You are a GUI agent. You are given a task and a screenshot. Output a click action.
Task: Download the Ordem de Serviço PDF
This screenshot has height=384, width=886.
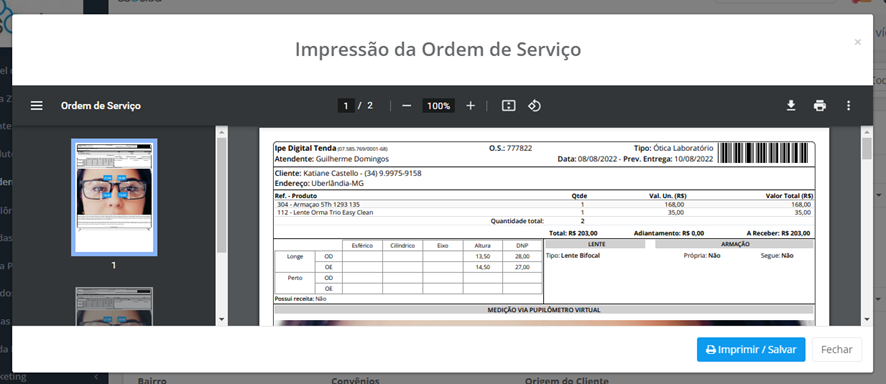point(791,106)
